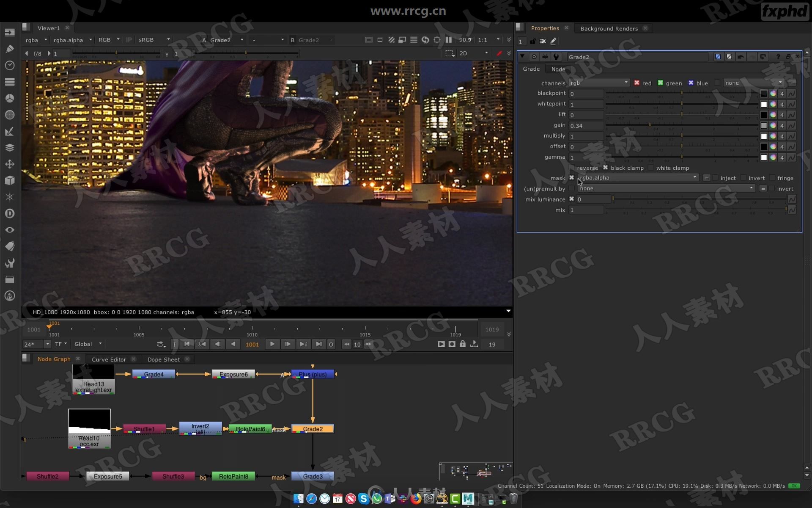Adjust the gain slider handle
The image size is (812, 508).
click(x=650, y=124)
